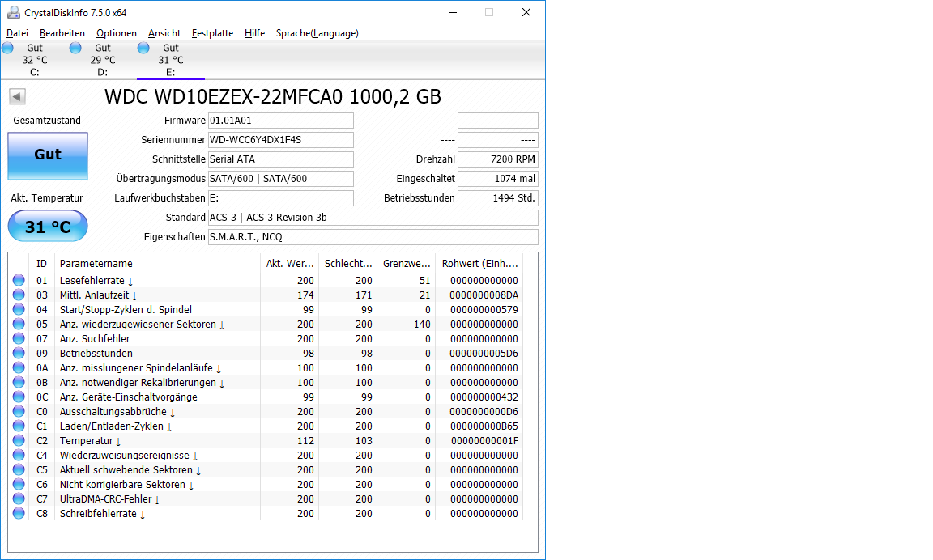
Task: Click the Gut health status button
Action: (x=48, y=155)
